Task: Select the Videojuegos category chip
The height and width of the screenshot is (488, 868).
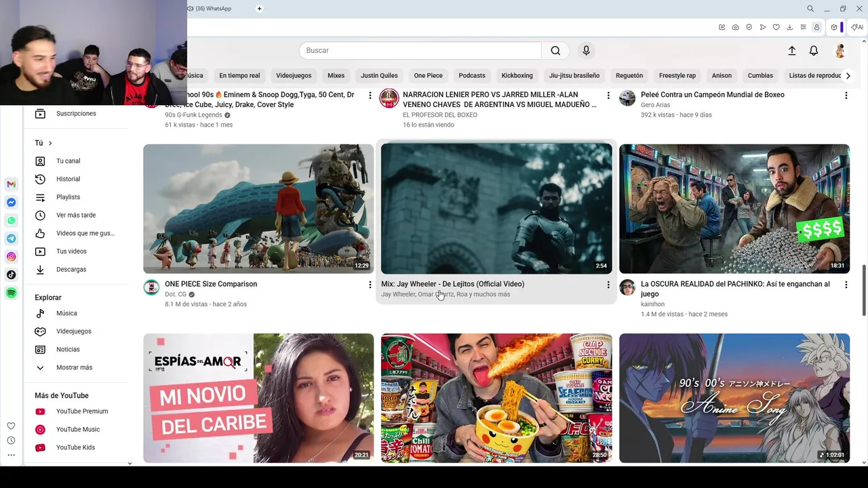Action: (x=294, y=76)
